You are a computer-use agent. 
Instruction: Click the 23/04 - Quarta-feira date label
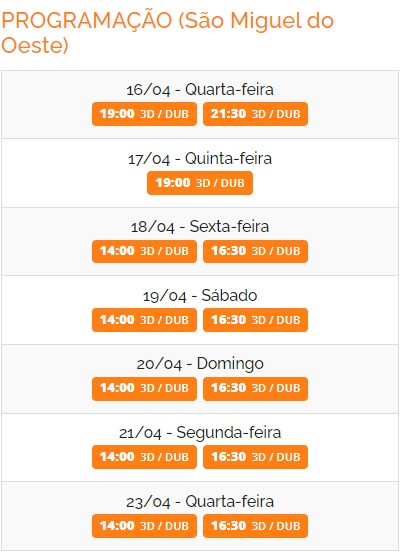200,501
